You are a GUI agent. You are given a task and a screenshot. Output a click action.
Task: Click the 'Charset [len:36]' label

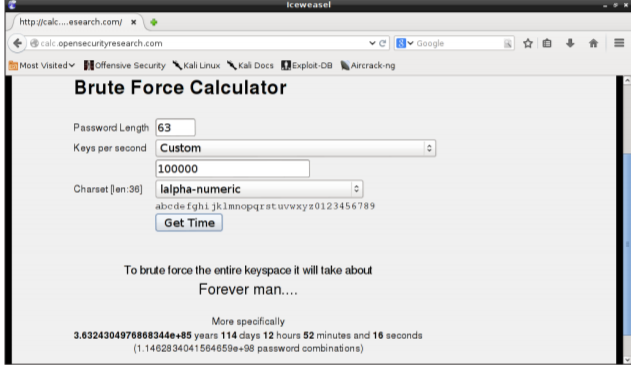(x=108, y=189)
